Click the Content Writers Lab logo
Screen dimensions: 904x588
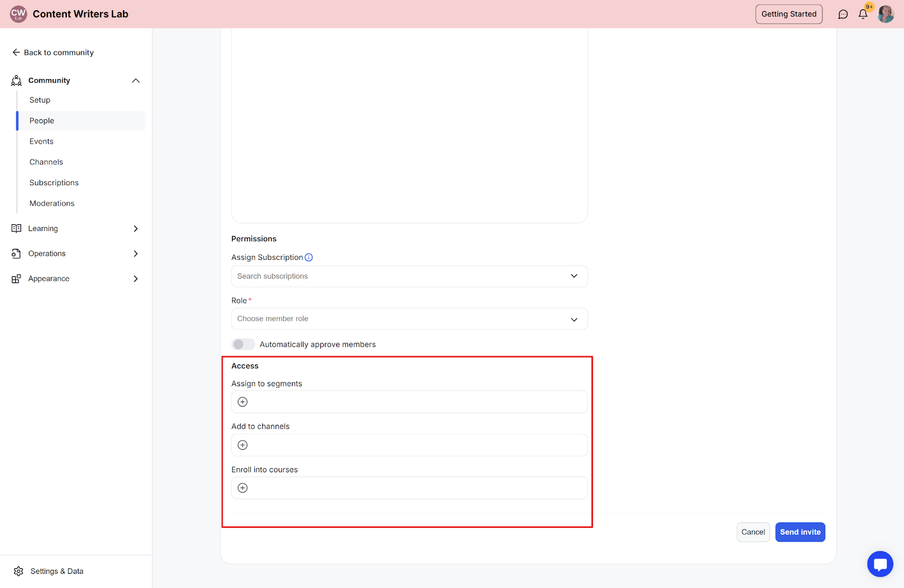19,14
